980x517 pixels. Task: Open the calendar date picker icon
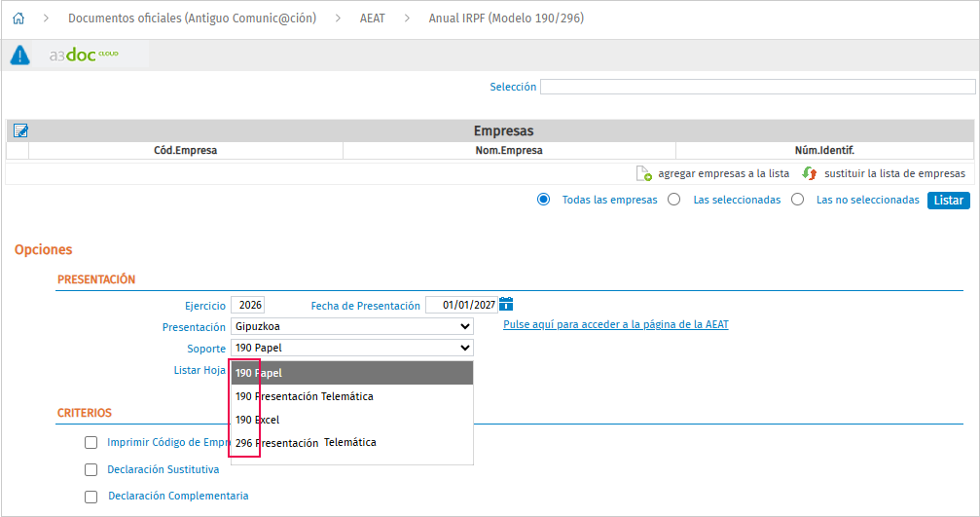click(506, 305)
